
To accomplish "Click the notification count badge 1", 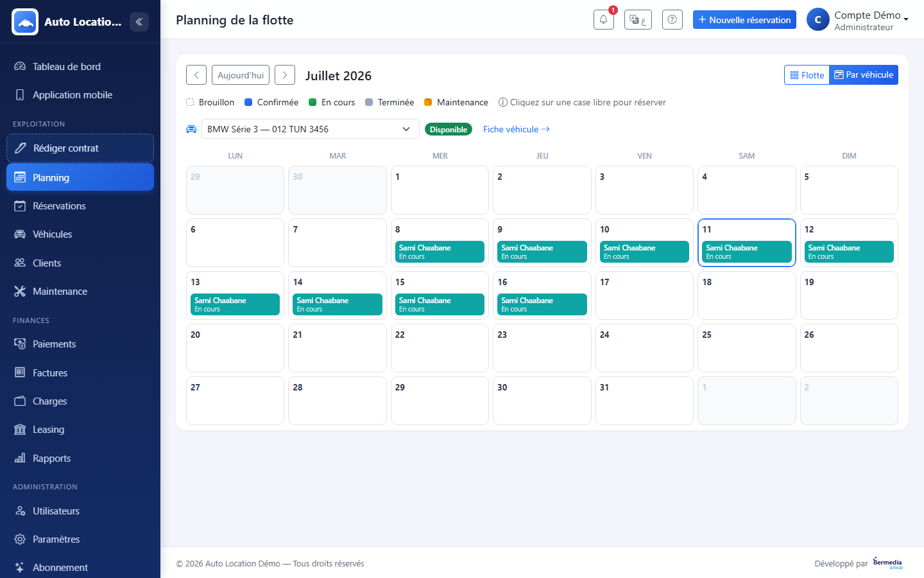I will [x=613, y=10].
